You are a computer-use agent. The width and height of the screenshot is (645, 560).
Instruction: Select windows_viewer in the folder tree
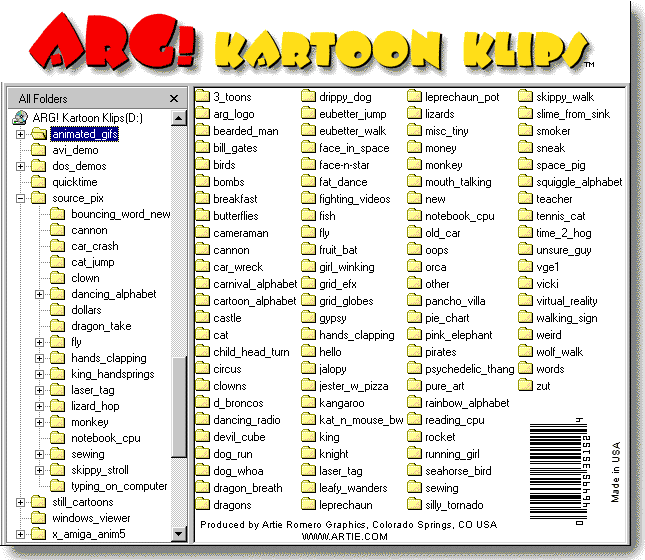(x=91, y=518)
